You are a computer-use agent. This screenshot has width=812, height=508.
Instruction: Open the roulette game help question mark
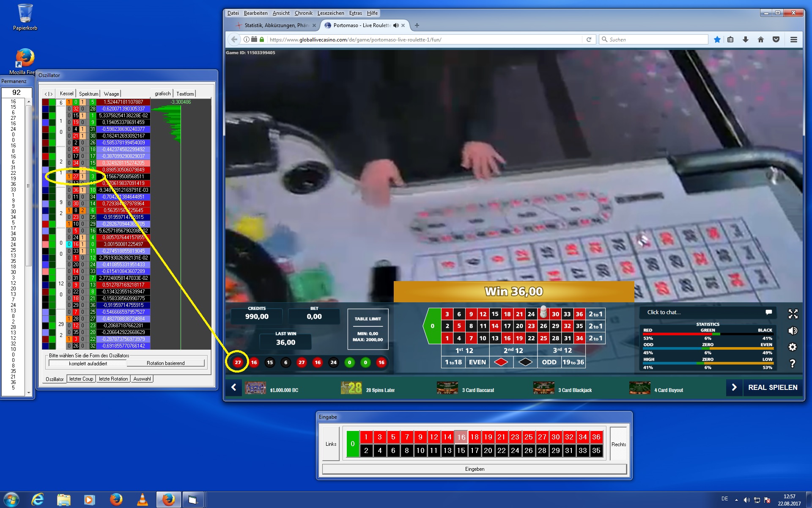click(x=793, y=363)
